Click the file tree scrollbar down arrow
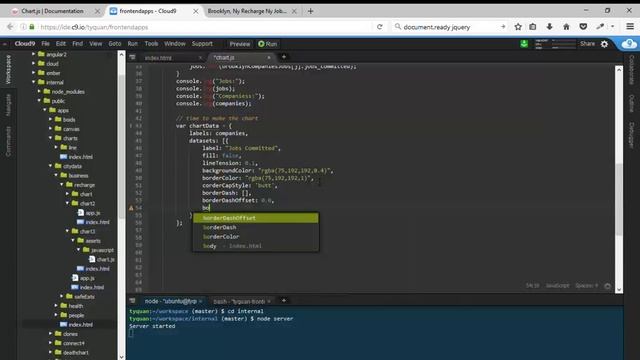640x360 pixels. [x=121, y=356]
